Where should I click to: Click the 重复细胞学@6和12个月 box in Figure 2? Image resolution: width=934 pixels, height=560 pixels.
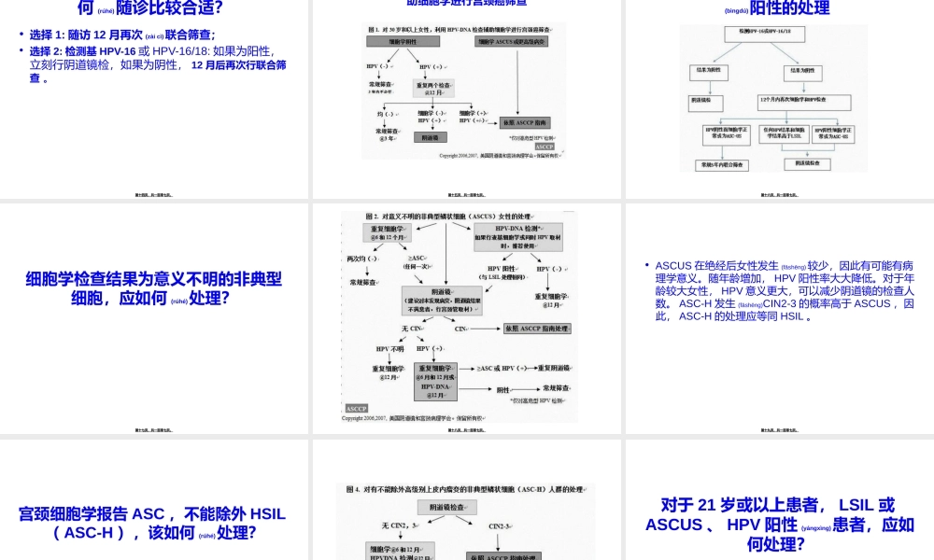pyautogui.click(x=387, y=231)
